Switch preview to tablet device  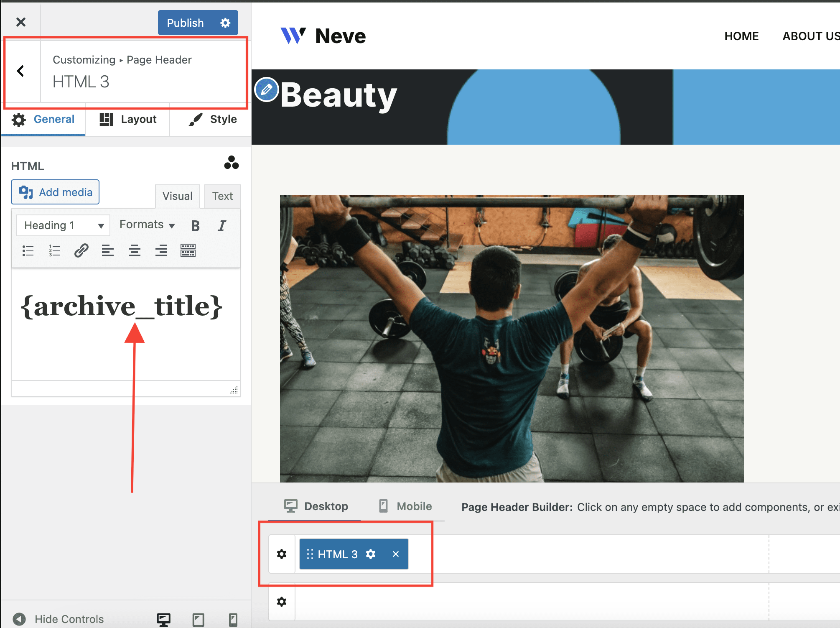tap(199, 620)
